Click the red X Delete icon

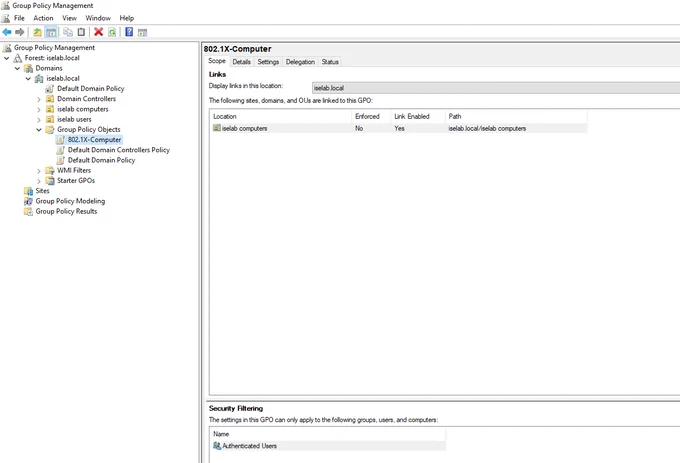pyautogui.click(x=98, y=32)
